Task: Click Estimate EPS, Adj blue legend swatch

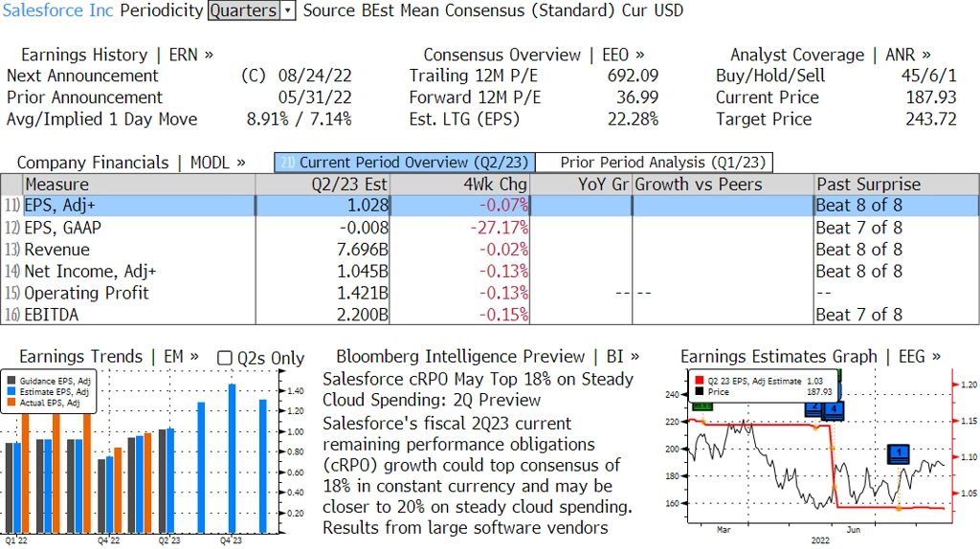Action: pos(11,391)
